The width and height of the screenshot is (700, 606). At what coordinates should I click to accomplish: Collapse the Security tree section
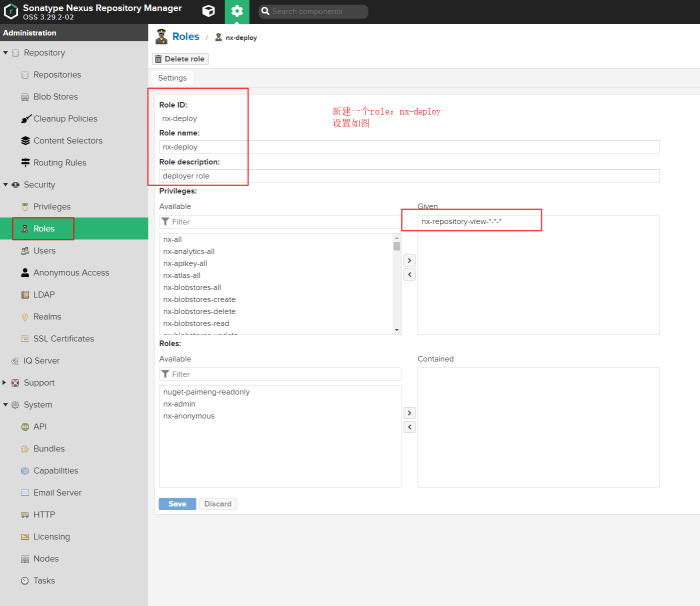[5, 184]
